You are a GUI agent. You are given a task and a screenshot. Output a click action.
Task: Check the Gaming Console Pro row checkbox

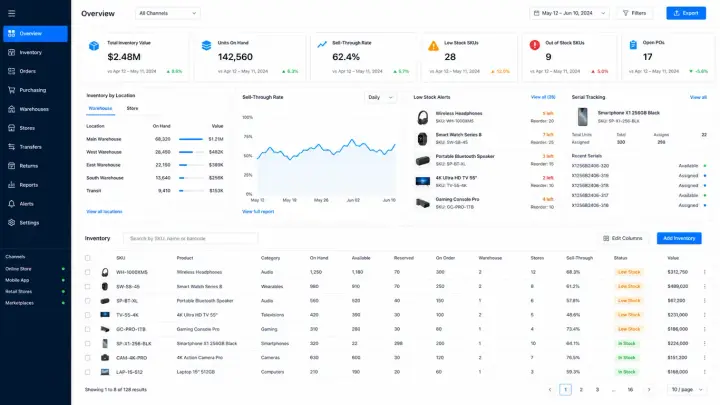(88, 329)
